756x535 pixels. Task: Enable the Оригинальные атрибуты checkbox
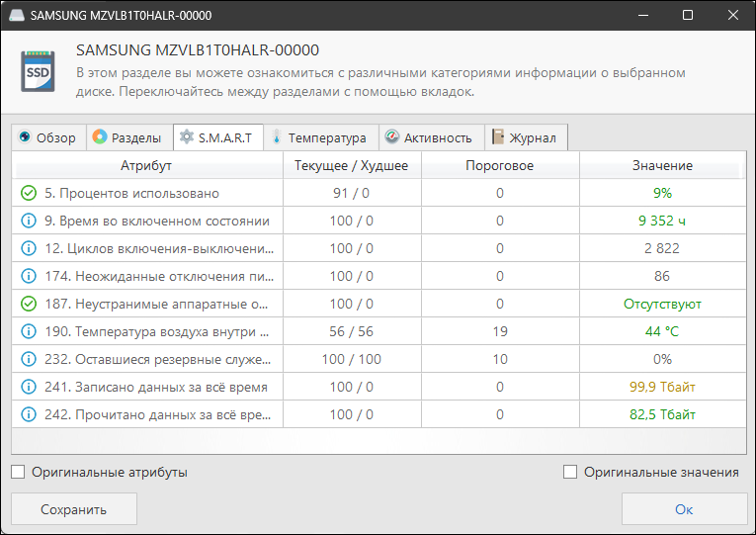point(19,472)
